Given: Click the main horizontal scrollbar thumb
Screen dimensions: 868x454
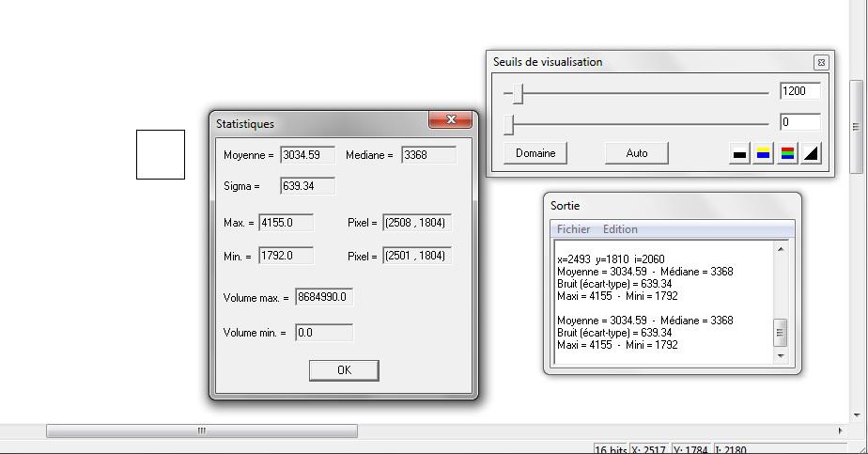Looking at the screenshot, I should coord(201,431).
